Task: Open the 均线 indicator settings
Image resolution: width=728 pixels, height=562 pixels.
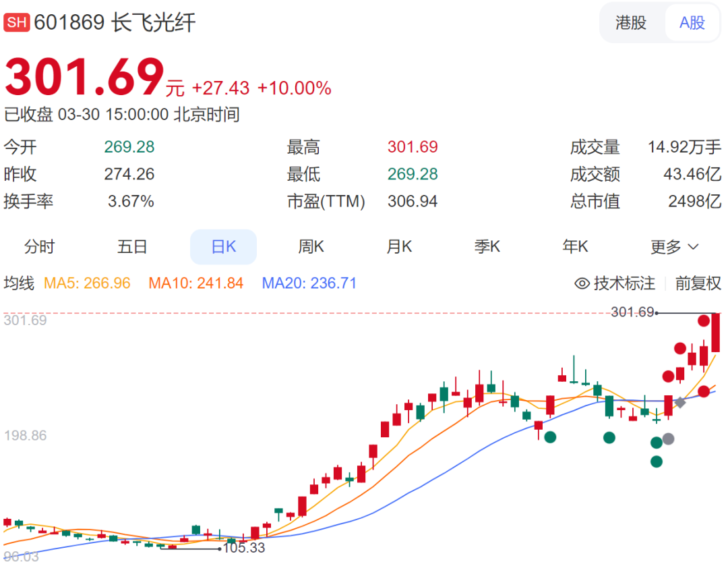Action: 19,283
